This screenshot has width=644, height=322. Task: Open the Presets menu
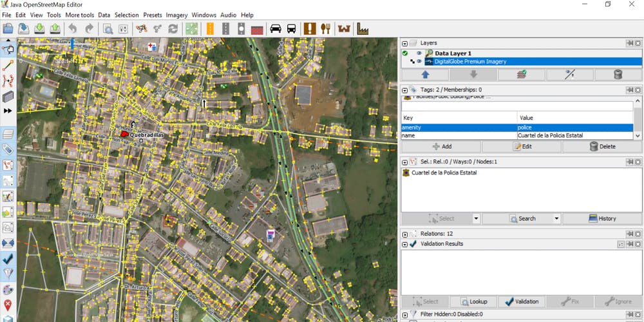click(x=153, y=15)
